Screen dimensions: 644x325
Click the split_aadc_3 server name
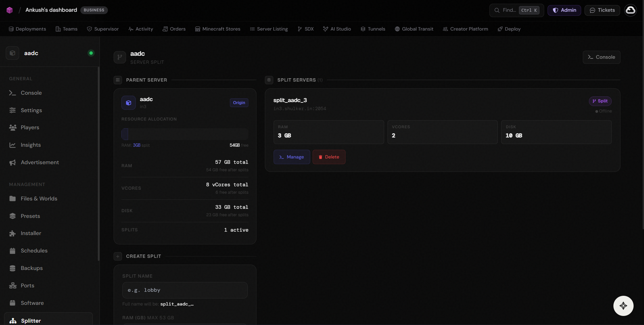(x=290, y=100)
